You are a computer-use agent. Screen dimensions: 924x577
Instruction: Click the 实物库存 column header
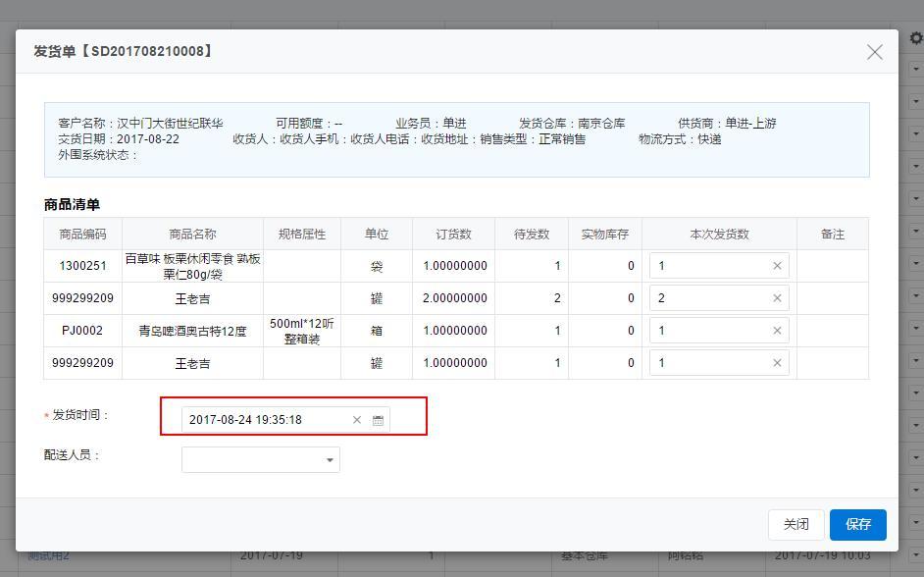tap(604, 234)
